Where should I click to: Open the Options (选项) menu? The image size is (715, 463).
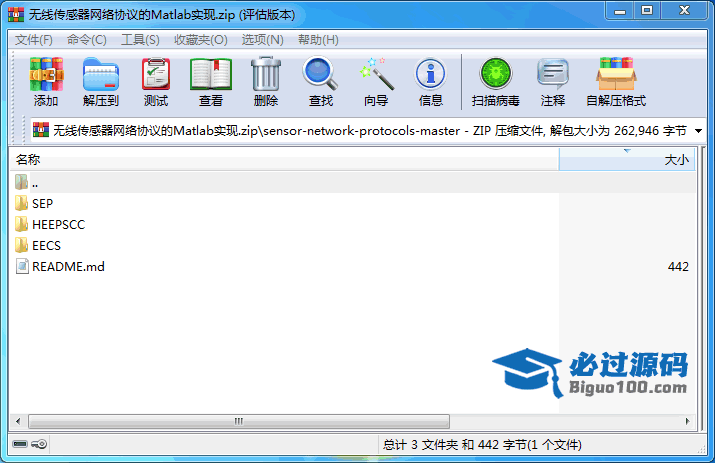pyautogui.click(x=263, y=40)
